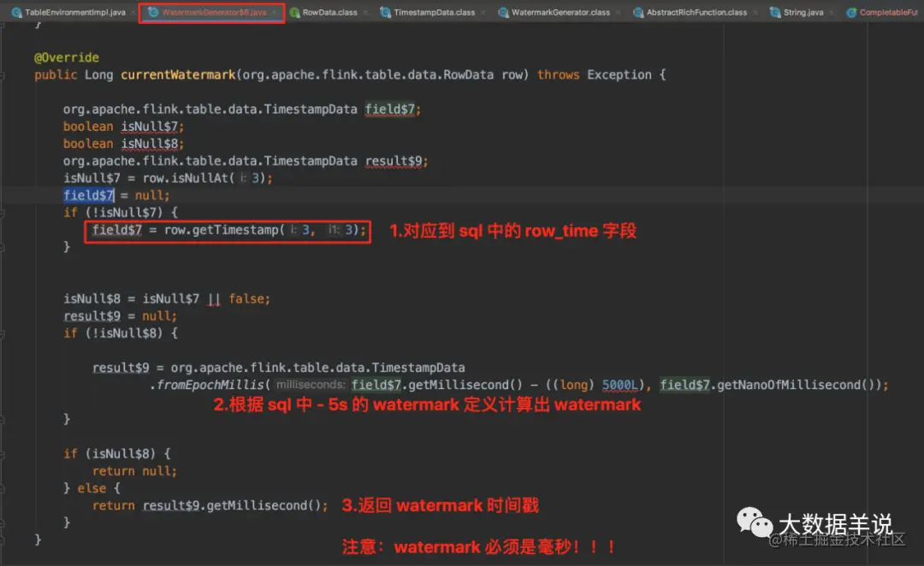Click 'result$9 = null;' statement

point(121,316)
